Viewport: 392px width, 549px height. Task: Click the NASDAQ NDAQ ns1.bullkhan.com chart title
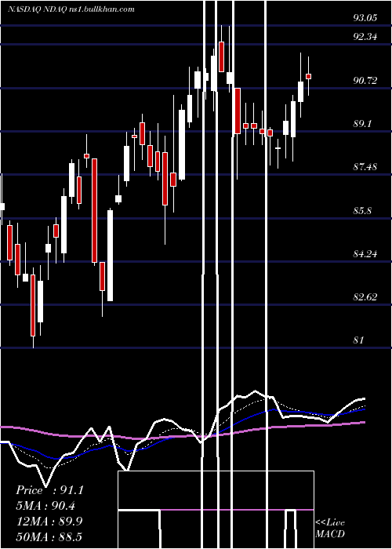pyautogui.click(x=71, y=9)
